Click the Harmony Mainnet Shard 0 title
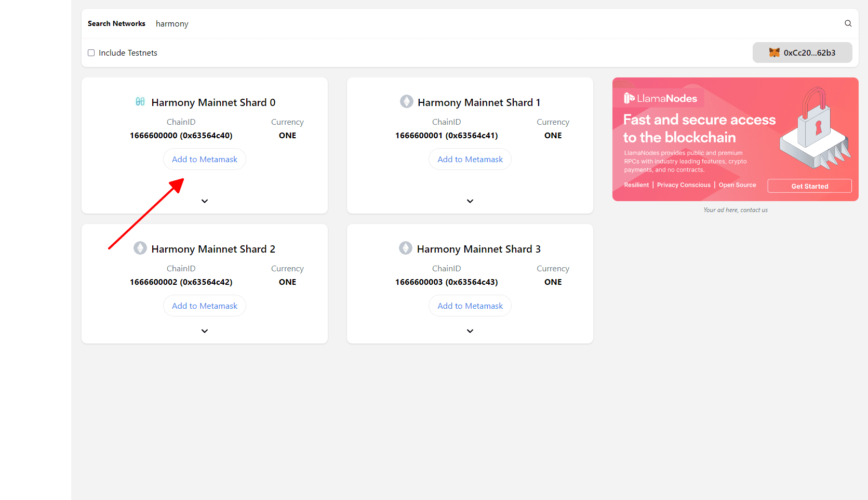This screenshot has height=500, width=868. pyautogui.click(x=213, y=102)
